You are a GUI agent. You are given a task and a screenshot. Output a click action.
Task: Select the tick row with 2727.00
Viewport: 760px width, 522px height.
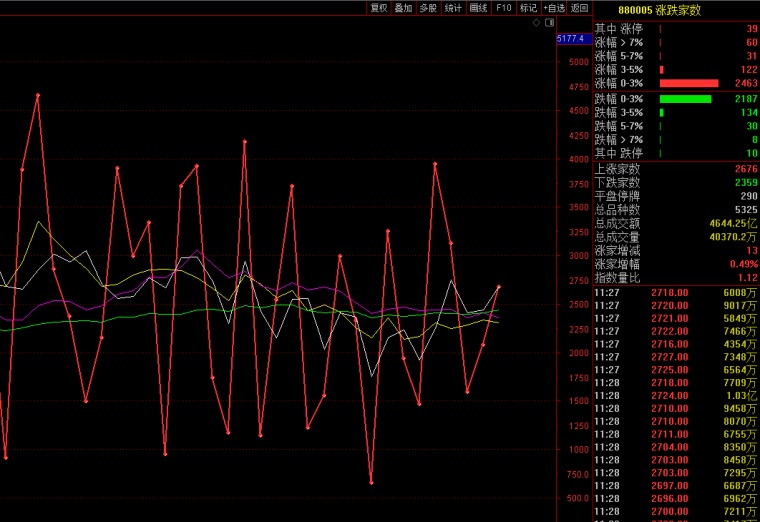tap(676, 357)
